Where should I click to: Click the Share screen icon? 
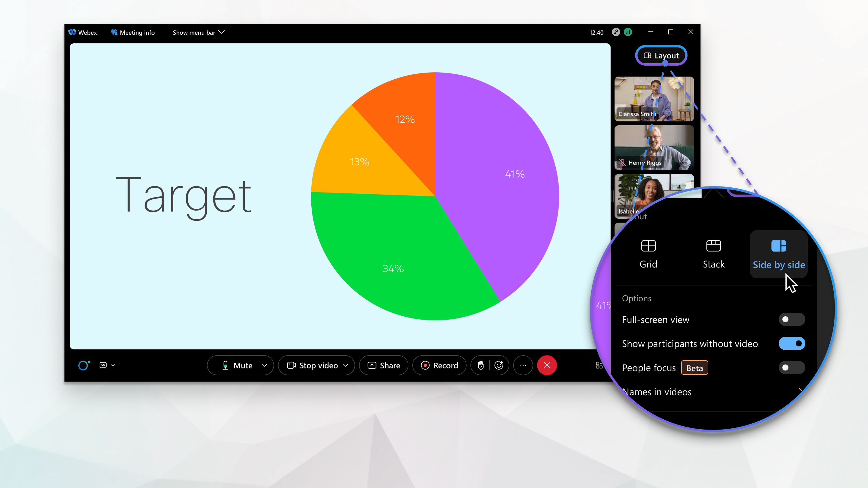click(x=385, y=365)
